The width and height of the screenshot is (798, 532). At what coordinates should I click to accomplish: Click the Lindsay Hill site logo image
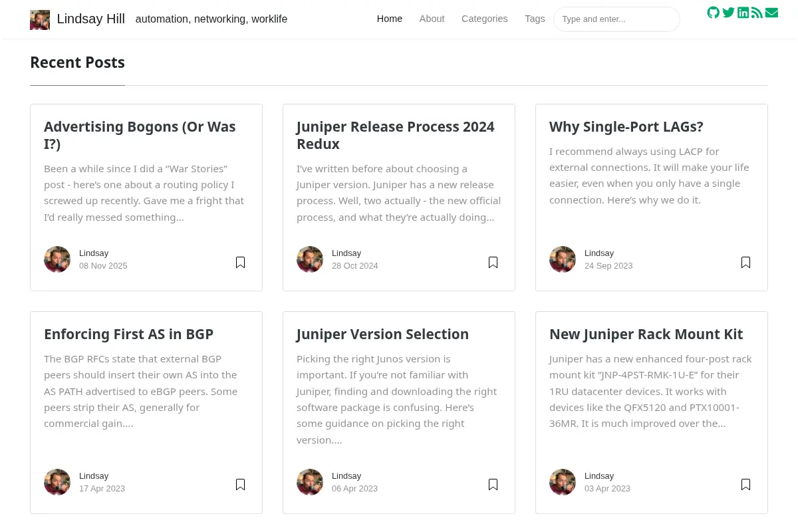coord(40,19)
